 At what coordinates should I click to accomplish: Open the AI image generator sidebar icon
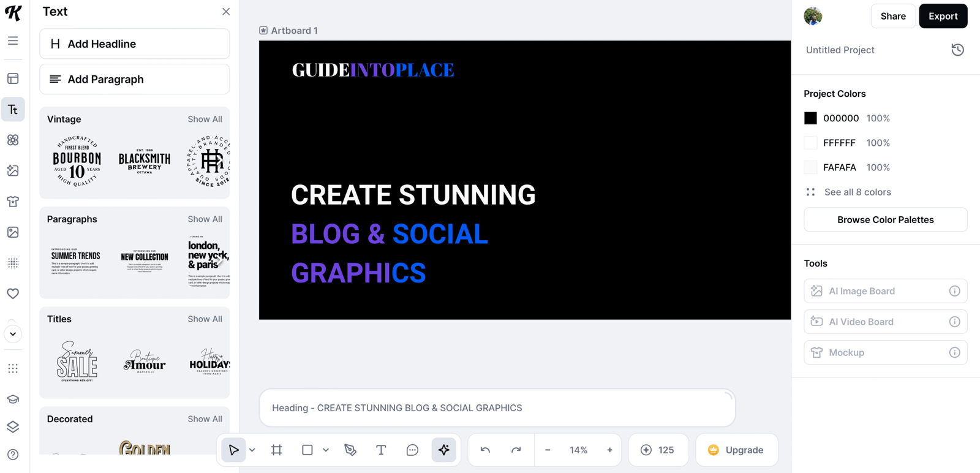point(13,170)
